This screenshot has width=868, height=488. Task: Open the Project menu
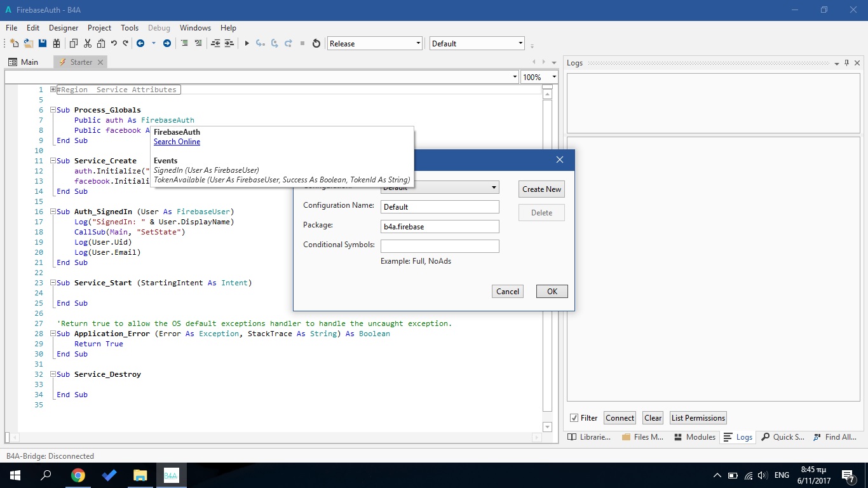click(99, 28)
